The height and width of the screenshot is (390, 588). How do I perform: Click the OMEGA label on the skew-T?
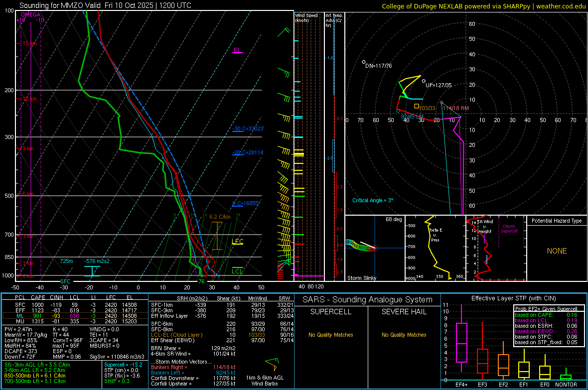(31, 14)
